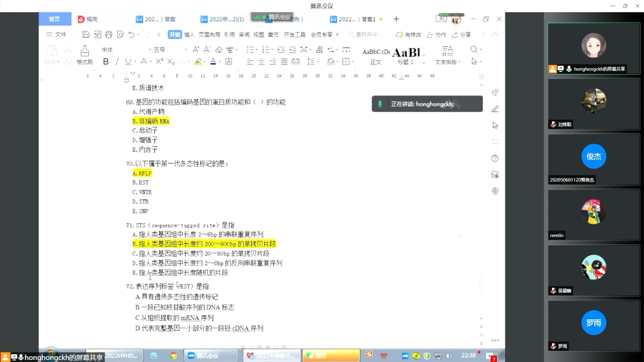Apply subscript formatting
Image resolution: width=644 pixels, height=362 pixels.
click(171, 61)
